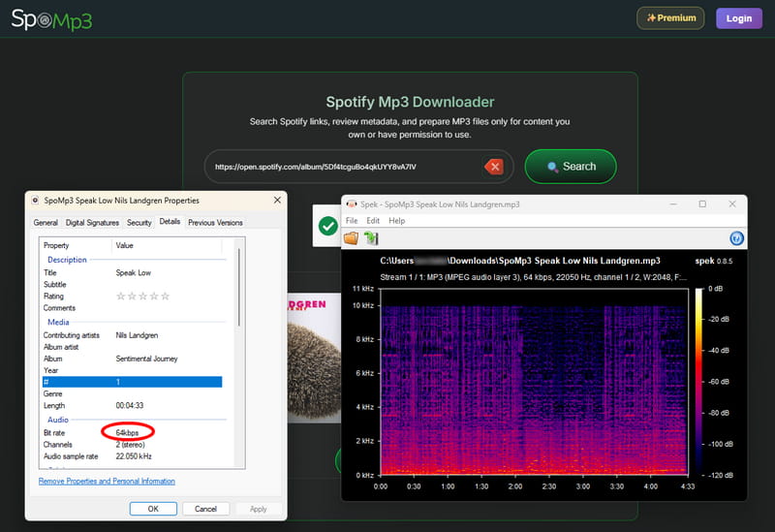The image size is (775, 532).
Task: Click the Properties dialog title bar file icon
Action: [35, 201]
